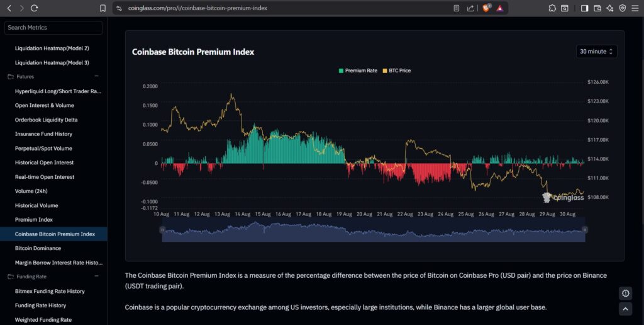Go back with the browser back arrow
This screenshot has height=325, width=644.
(9, 8)
